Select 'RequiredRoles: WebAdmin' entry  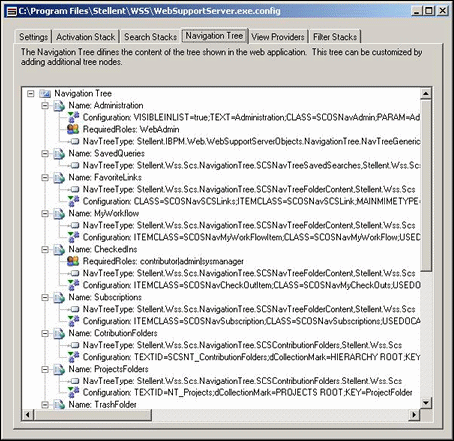tap(131, 129)
